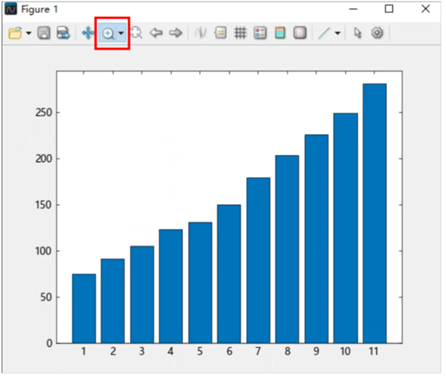Click the x-axis tick label 1
Image resolution: width=446 pixels, height=376 pixels.
point(84,351)
